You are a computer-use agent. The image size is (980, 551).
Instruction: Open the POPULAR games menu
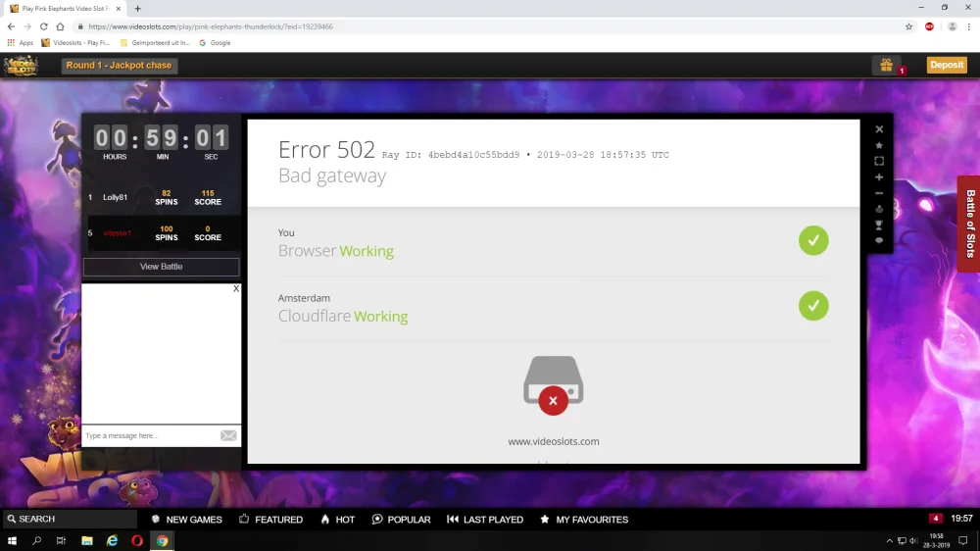pos(401,519)
